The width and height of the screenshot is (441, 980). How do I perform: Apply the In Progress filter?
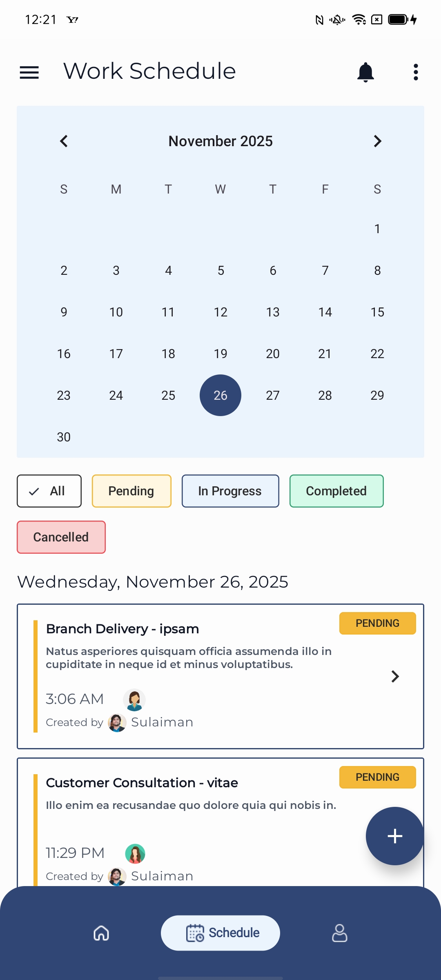click(230, 491)
